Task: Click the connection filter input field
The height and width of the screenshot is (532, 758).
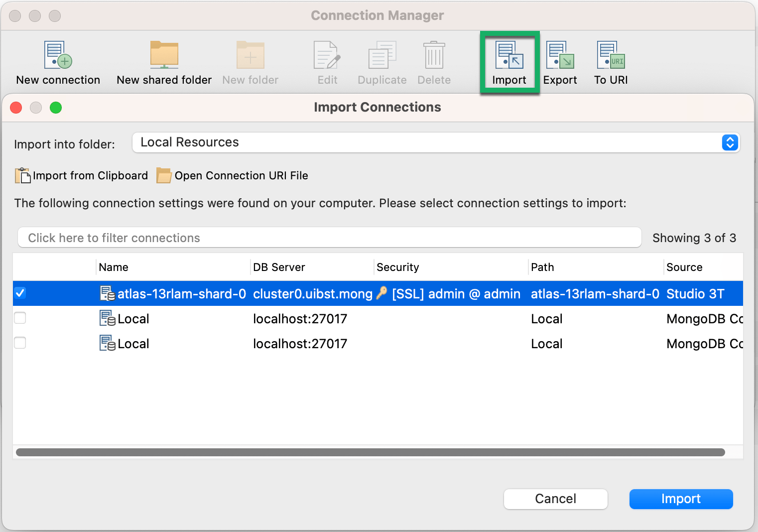Action: [x=329, y=238]
